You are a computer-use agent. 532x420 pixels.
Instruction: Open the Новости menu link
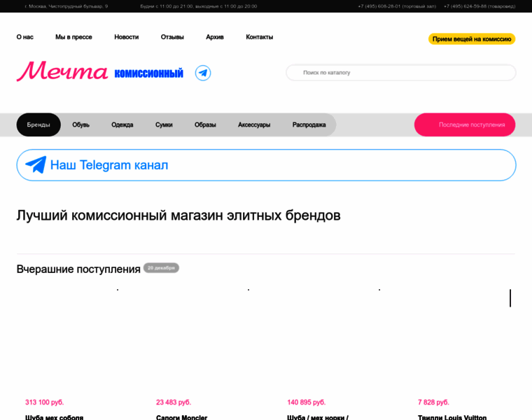(127, 37)
